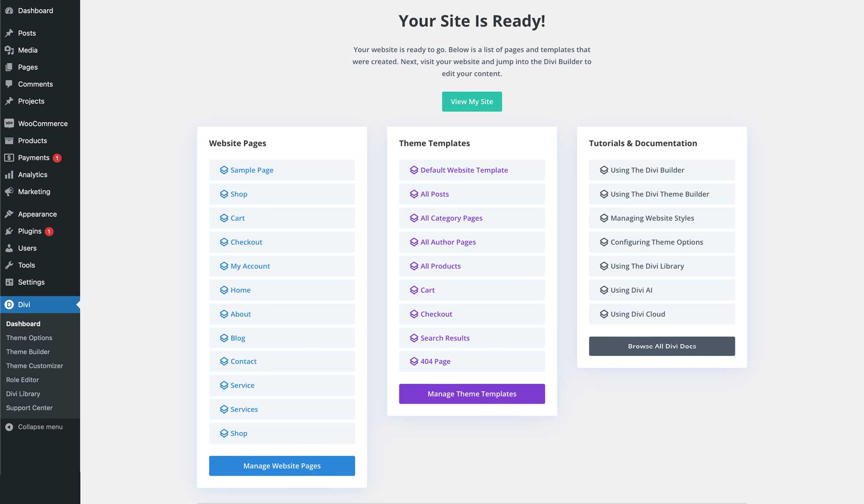This screenshot has width=864, height=504.
Task: Click the red notification badge on Payments
Action: [x=56, y=157]
